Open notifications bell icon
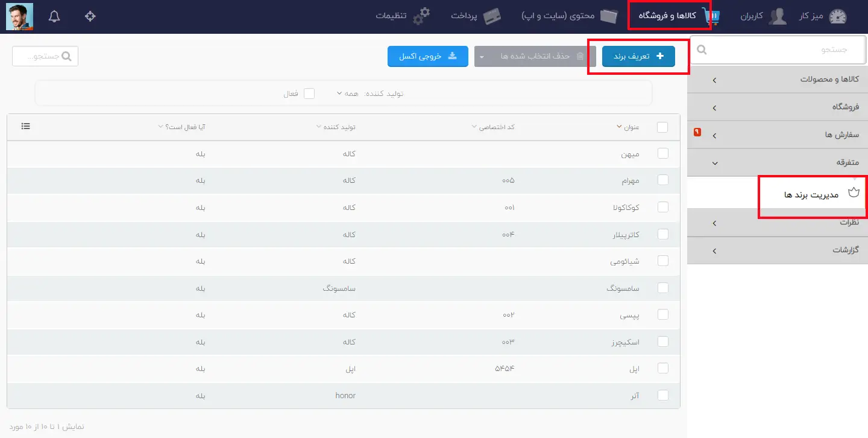This screenshot has height=438, width=868. click(x=54, y=16)
